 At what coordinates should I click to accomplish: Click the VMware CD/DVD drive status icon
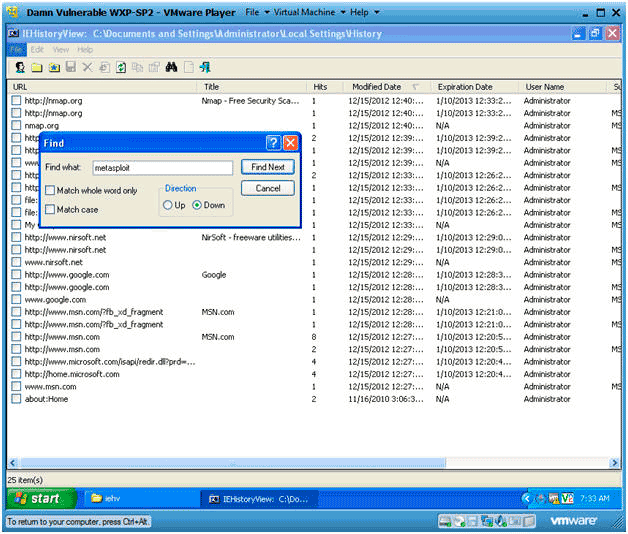coord(459,521)
